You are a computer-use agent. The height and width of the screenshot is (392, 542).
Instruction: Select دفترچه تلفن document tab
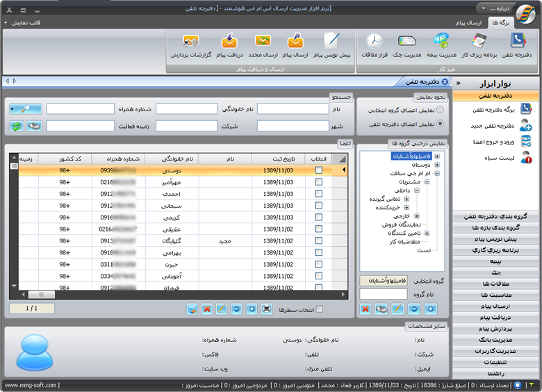click(x=422, y=81)
